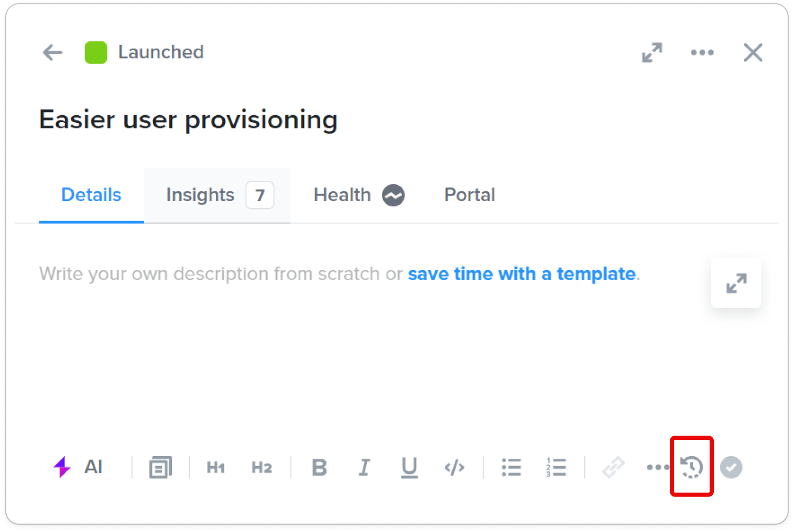794x532 pixels.
Task: Open the Health tab
Action: (359, 195)
